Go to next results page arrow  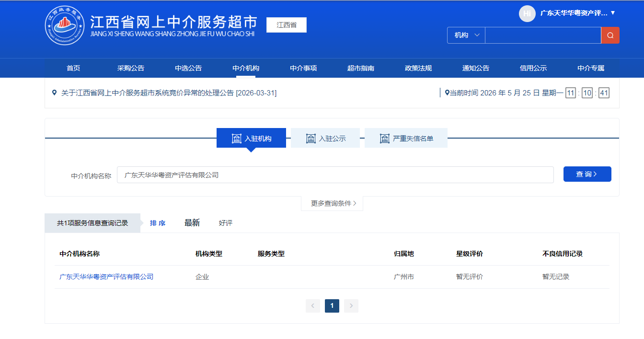[x=351, y=306]
